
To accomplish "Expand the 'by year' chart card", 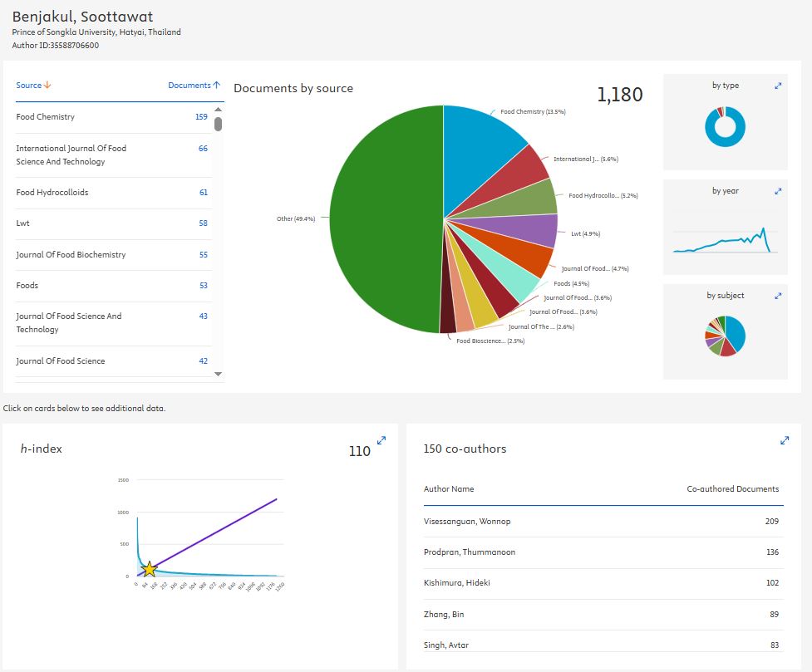I will point(778,191).
